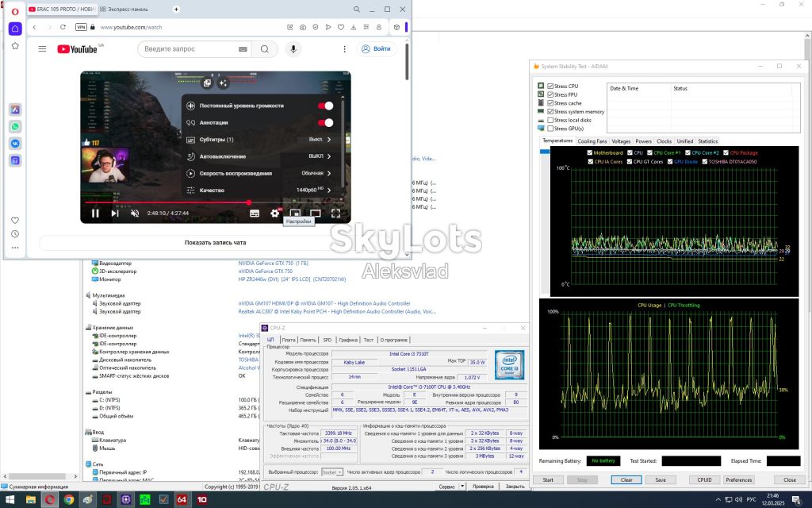The height and width of the screenshot is (508, 812).
Task: Open the Opera extensions cube icon
Action: 396,27
